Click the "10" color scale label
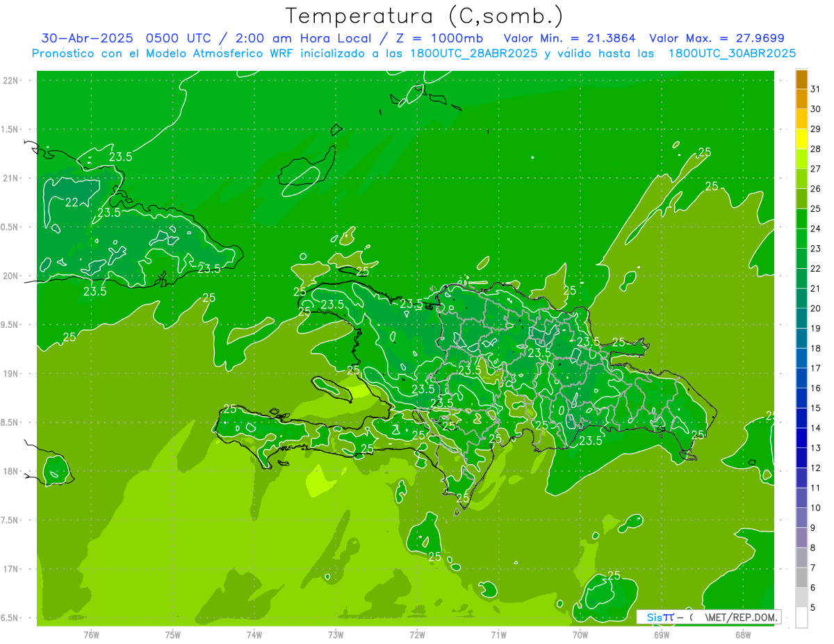Viewport: 834px width, 644px height. pyautogui.click(x=816, y=508)
